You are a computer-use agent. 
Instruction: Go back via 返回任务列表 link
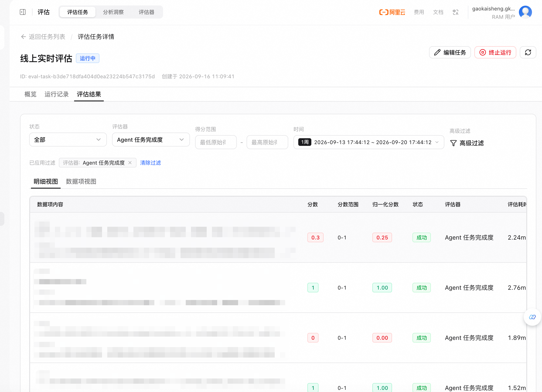click(43, 37)
